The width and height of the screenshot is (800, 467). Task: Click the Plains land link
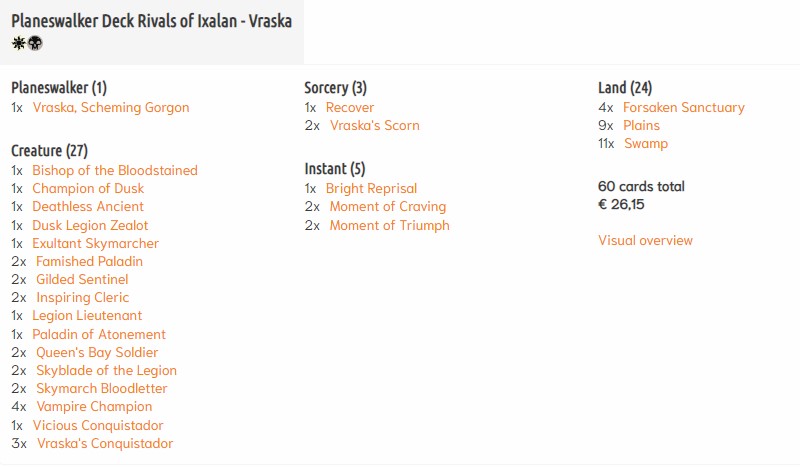[641, 125]
